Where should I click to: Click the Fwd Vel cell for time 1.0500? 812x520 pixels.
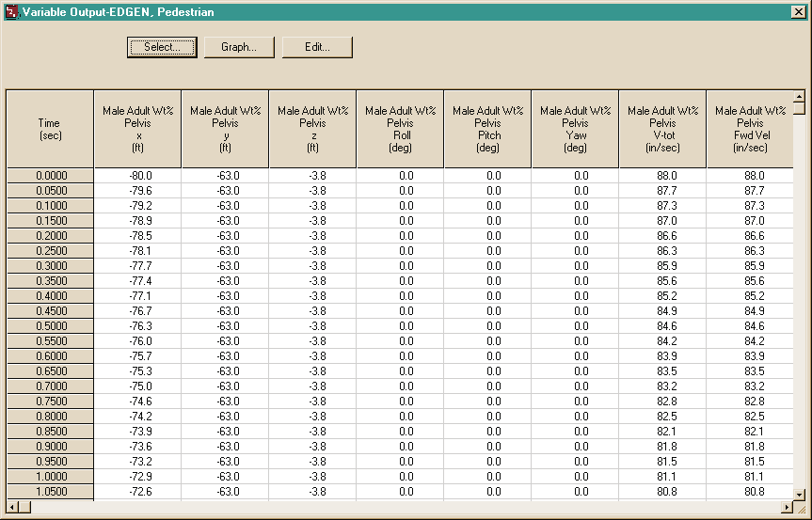tap(750, 491)
